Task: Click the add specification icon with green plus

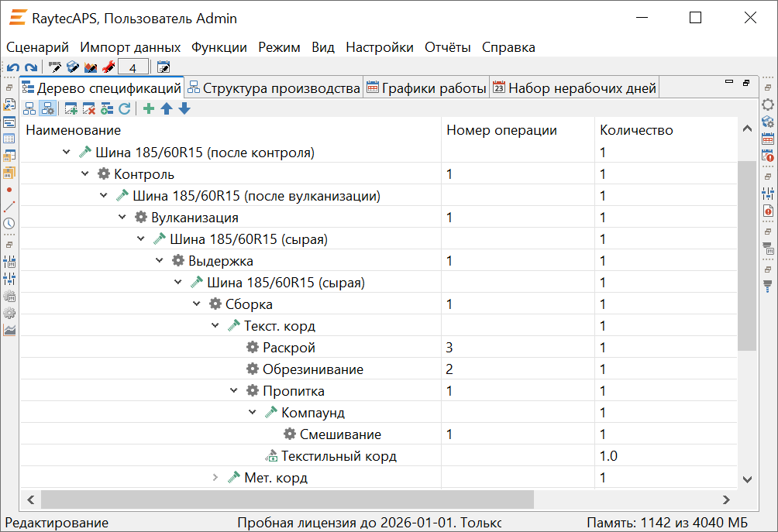Action: [x=71, y=108]
